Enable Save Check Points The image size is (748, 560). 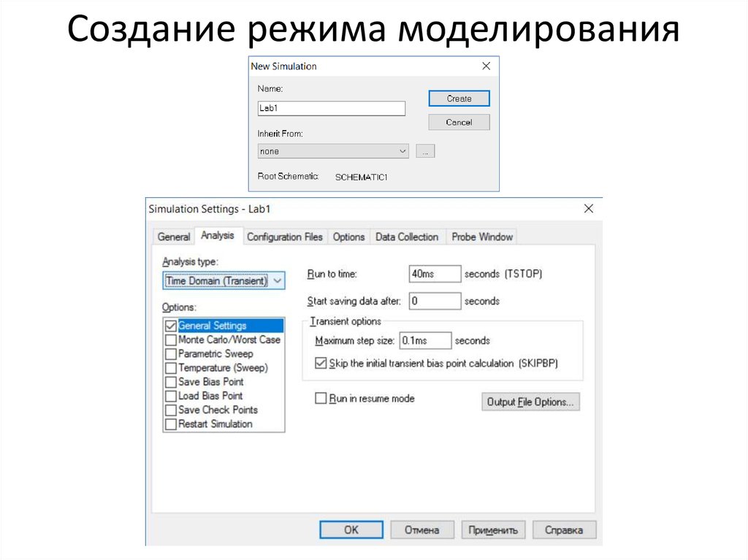tap(170, 410)
